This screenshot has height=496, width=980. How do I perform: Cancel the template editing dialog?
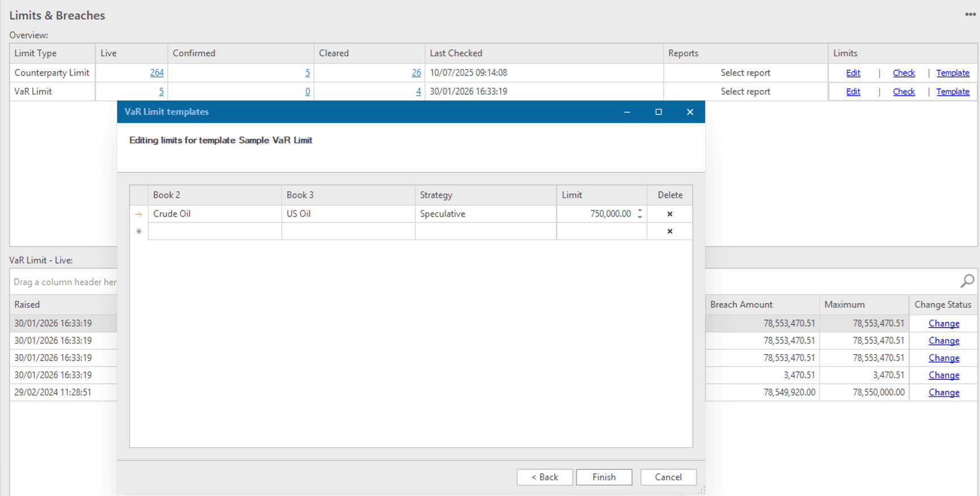coord(668,477)
